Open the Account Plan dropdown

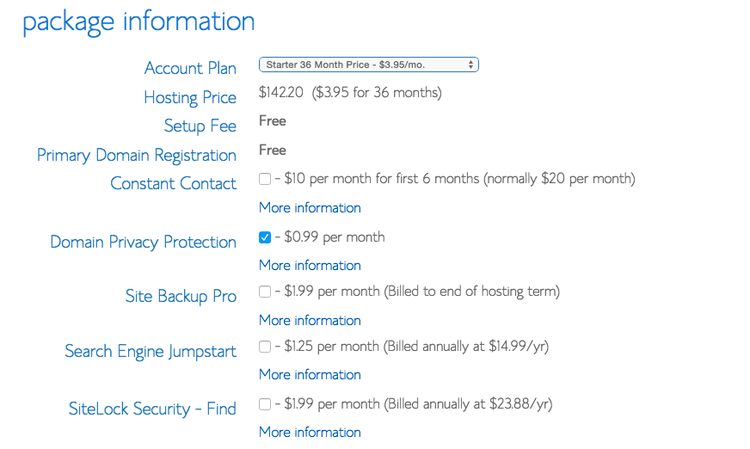[x=368, y=65]
